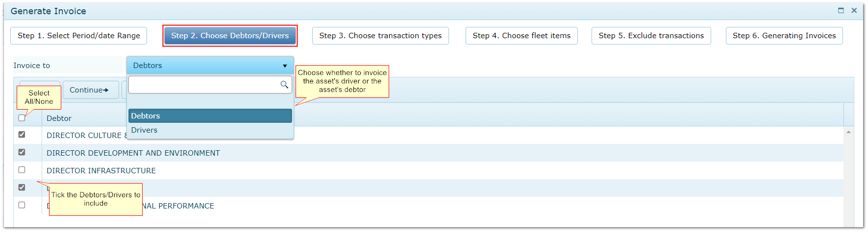Click the search magnifier icon in dropdown
Image resolution: width=868 pixels, height=232 pixels.
point(284,85)
